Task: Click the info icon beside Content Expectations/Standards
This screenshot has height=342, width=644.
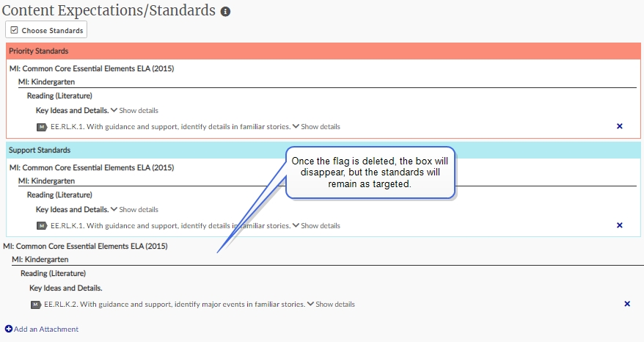Action: click(x=225, y=12)
